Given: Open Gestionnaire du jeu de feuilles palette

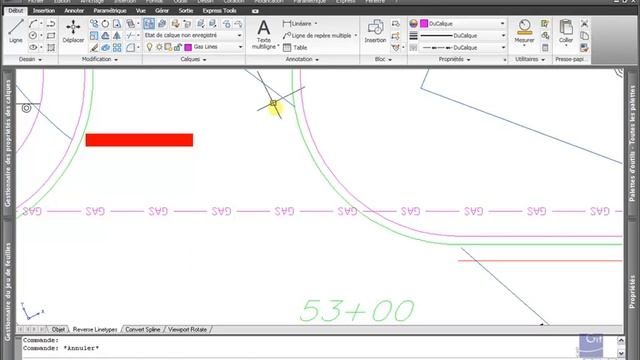Looking at the screenshot, I should coord(8,292).
